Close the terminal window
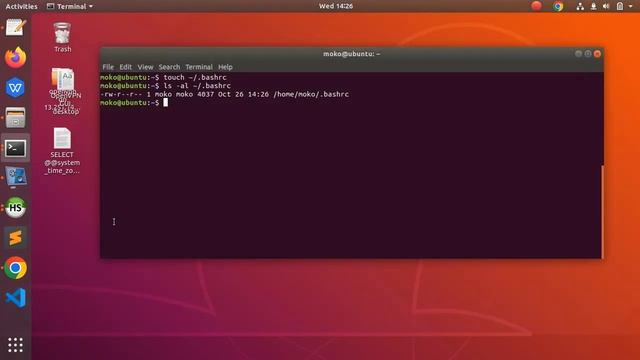Viewport: 640px width, 360px height. point(597,53)
